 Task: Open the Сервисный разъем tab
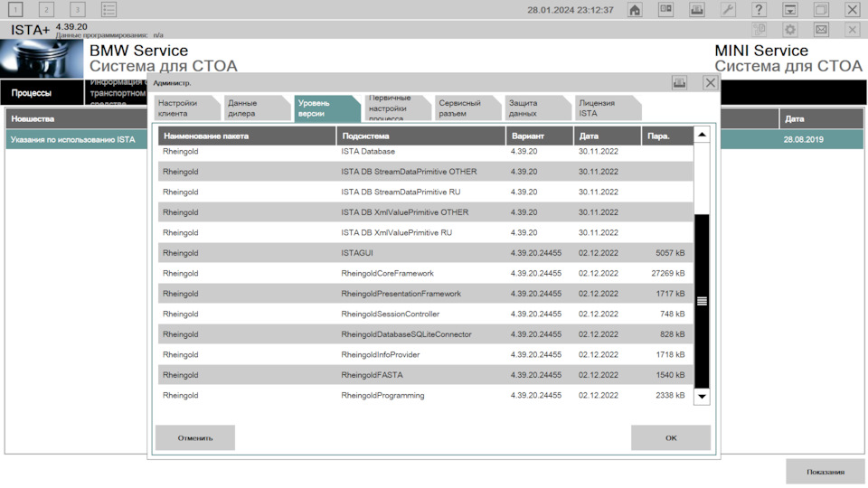click(467, 108)
